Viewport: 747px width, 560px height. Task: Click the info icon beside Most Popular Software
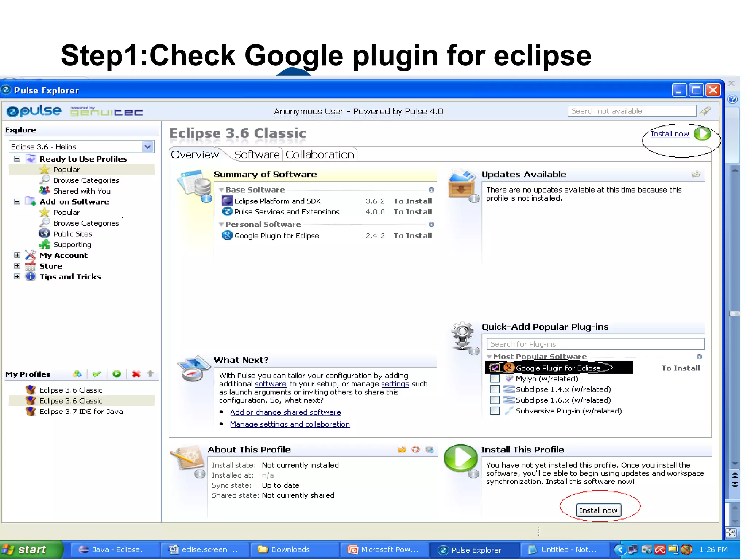tap(699, 357)
